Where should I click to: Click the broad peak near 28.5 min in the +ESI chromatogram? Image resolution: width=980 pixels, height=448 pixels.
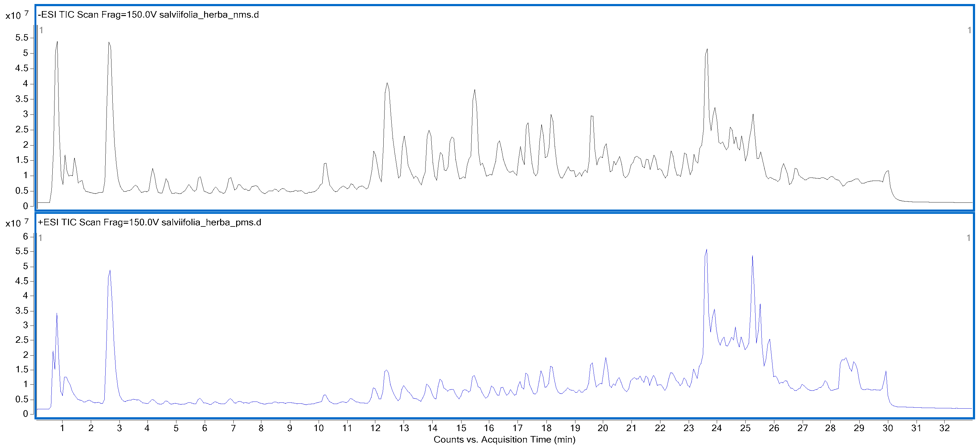(x=845, y=359)
